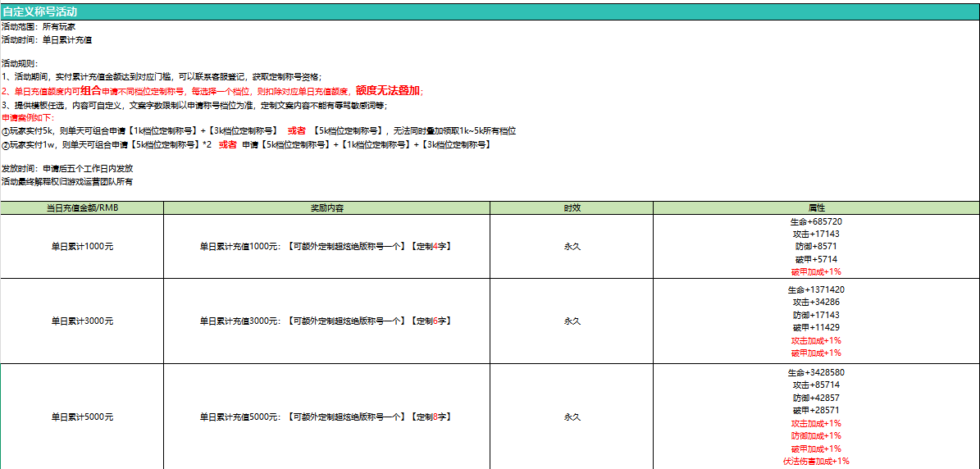
Task: Select the 属性 column header
Action: click(816, 208)
